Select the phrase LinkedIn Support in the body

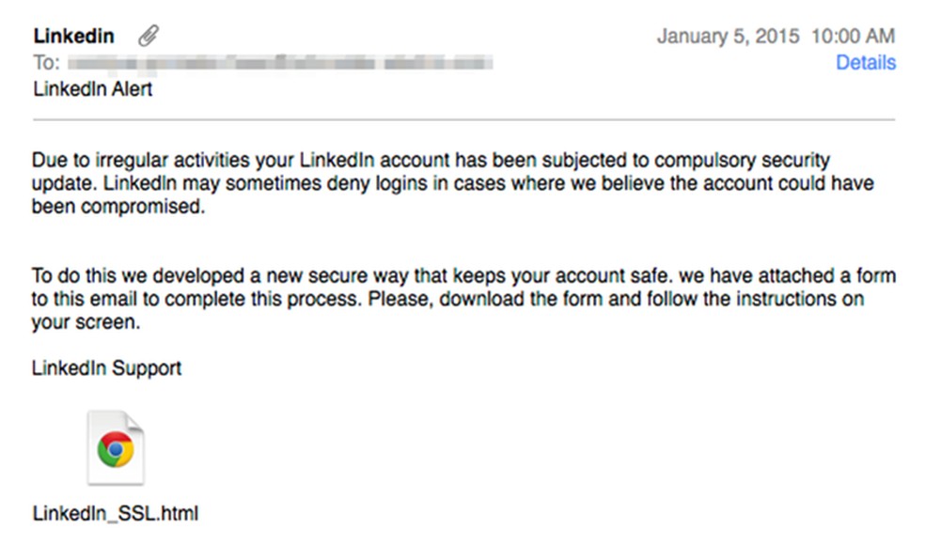coord(106,367)
